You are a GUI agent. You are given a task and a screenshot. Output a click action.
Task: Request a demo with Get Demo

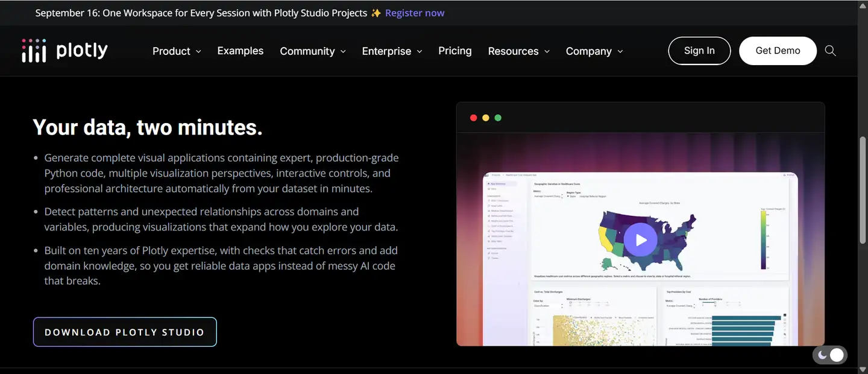pyautogui.click(x=778, y=51)
